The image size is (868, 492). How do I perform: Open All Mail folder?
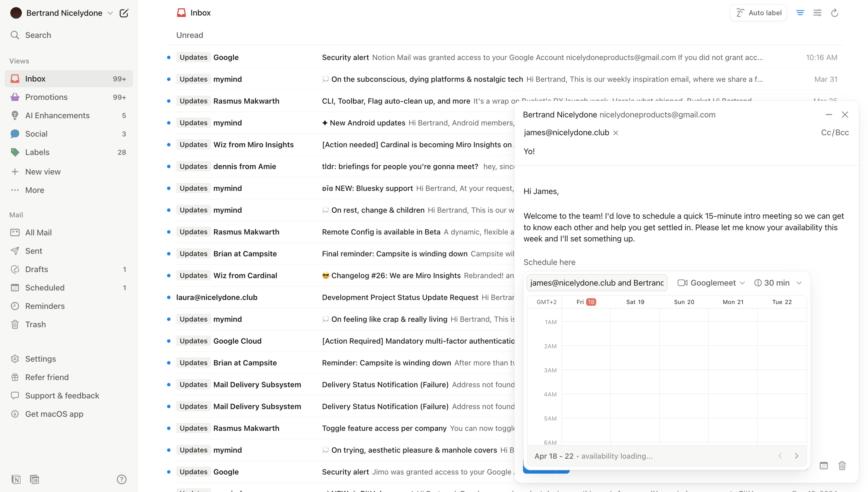click(69, 233)
